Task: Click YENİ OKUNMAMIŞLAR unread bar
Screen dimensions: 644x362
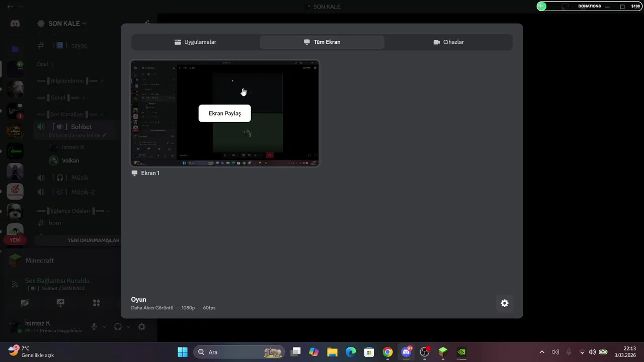Action: click(94, 240)
